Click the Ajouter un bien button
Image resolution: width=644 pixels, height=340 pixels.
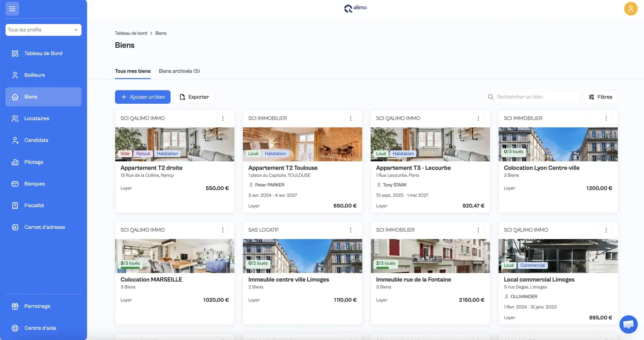[143, 97]
